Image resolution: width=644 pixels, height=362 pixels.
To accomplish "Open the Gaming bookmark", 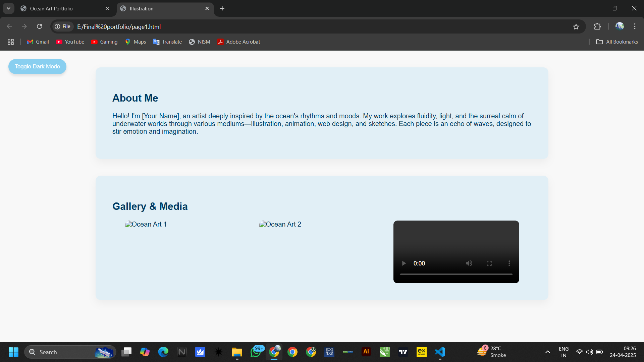I will 104,42.
